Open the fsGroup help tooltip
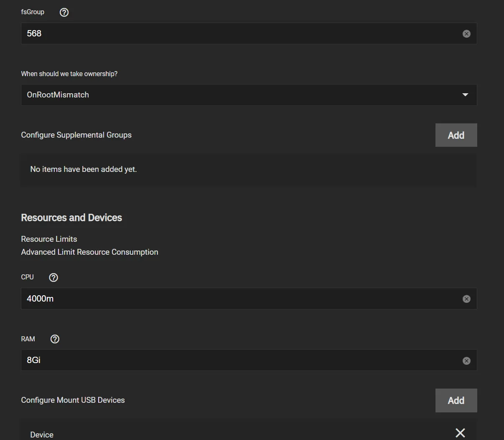This screenshot has width=504, height=440. [64, 12]
